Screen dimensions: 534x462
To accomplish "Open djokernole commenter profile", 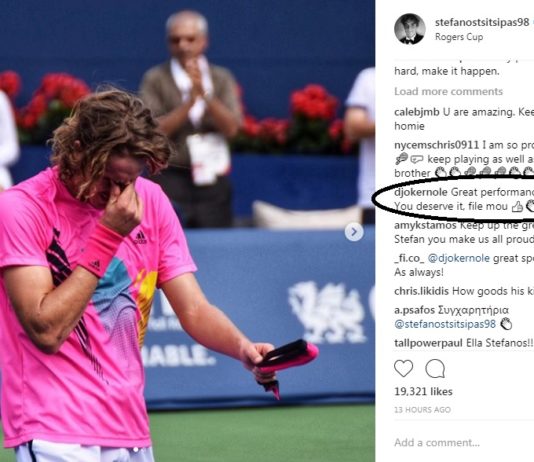I will [x=421, y=192].
